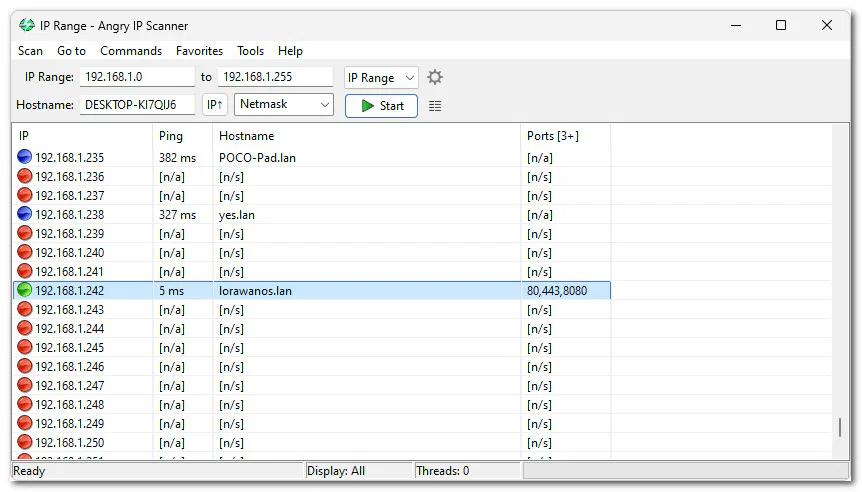The width and height of the screenshot is (862, 492).
Task: Maximize the Angry IP Scanner window
Action: (x=781, y=25)
